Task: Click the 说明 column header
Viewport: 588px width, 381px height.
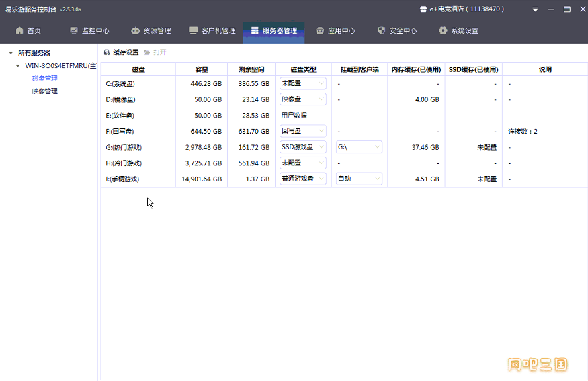Action: (x=545, y=69)
